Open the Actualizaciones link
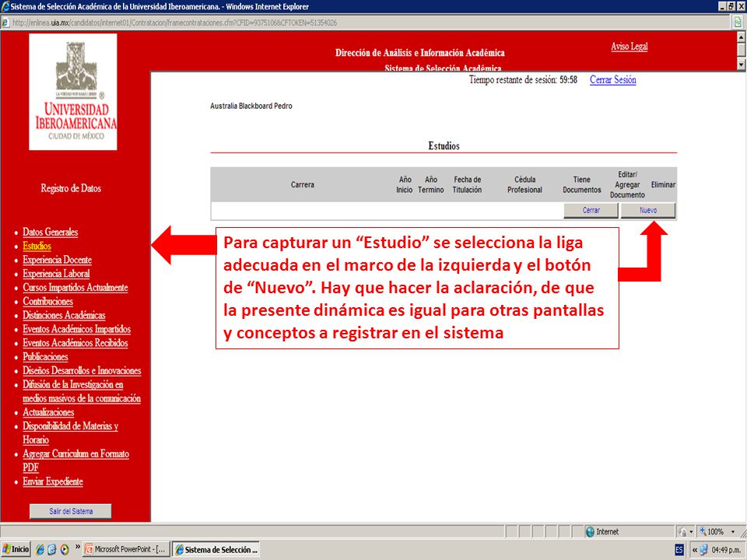 (x=48, y=412)
